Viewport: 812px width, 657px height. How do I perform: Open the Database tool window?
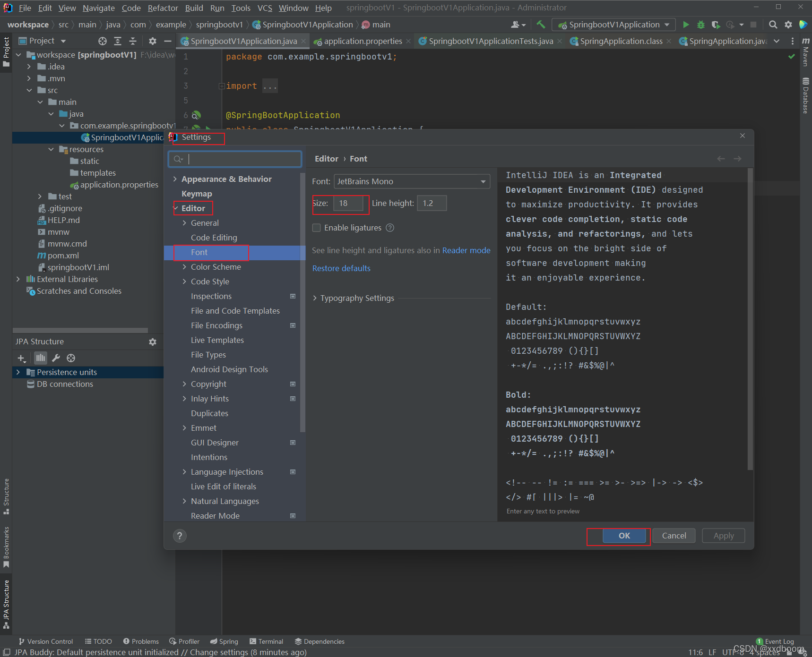[805, 95]
